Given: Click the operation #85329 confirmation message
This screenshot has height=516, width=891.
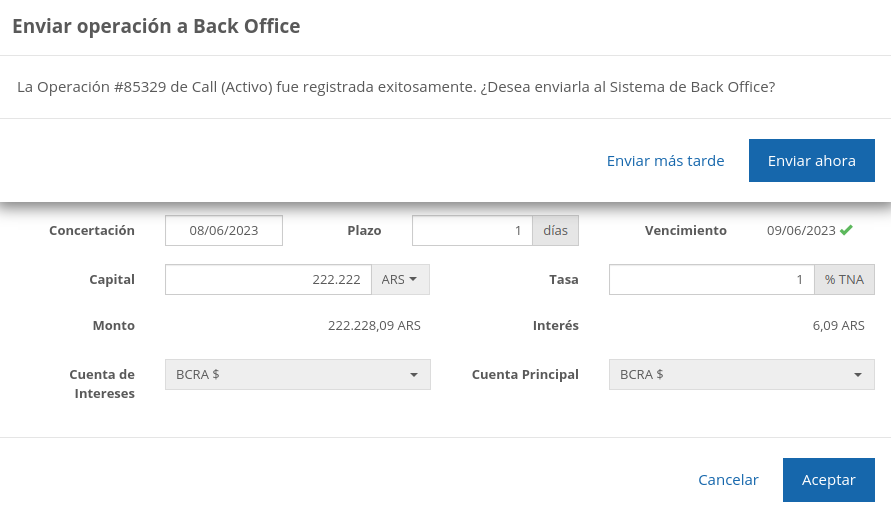Looking at the screenshot, I should pyautogui.click(x=396, y=87).
